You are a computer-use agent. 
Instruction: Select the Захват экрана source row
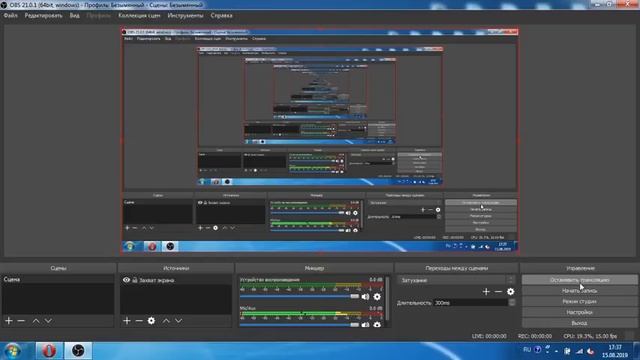pyautogui.click(x=176, y=280)
